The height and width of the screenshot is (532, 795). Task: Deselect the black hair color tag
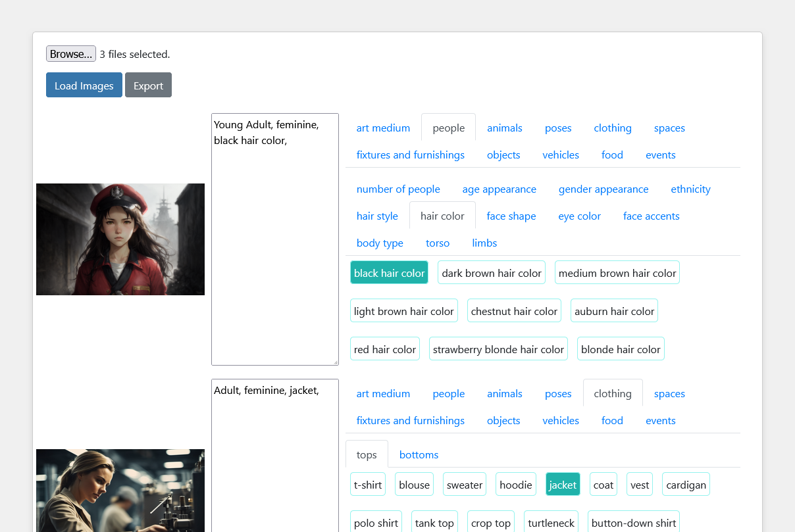pos(389,273)
